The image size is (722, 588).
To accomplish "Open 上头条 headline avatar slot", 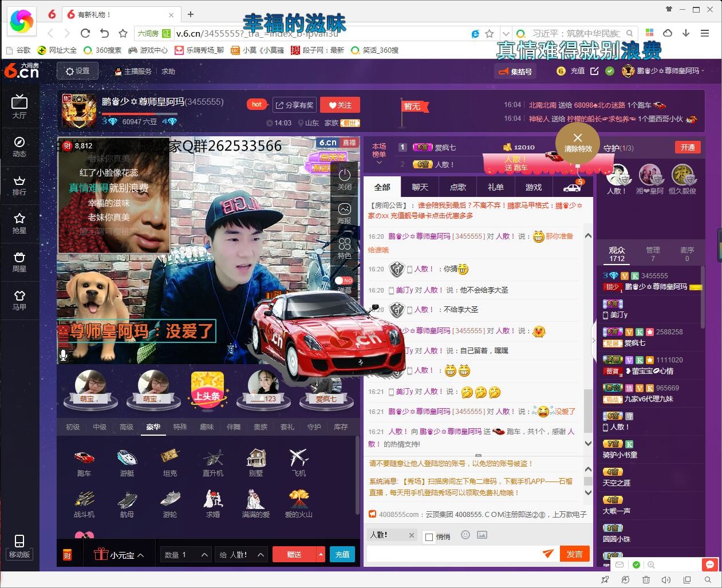I will (207, 389).
